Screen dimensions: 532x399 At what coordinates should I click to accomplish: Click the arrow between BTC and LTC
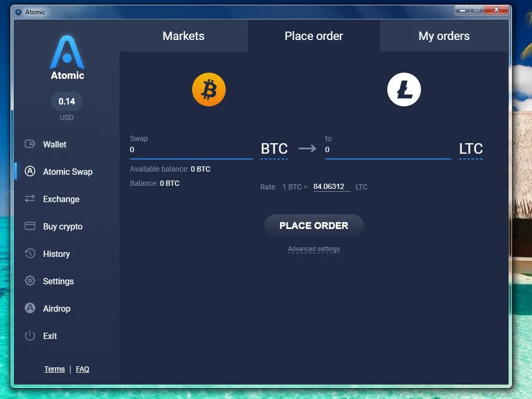[307, 148]
